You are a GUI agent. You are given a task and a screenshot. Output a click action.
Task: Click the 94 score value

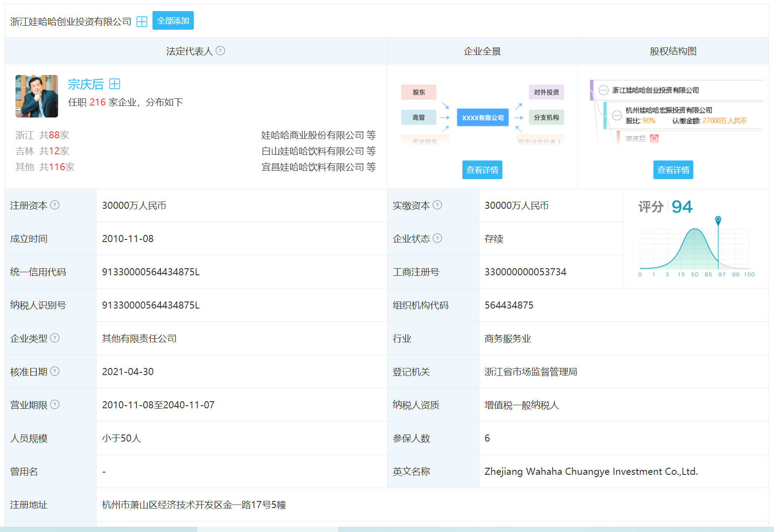(x=682, y=207)
